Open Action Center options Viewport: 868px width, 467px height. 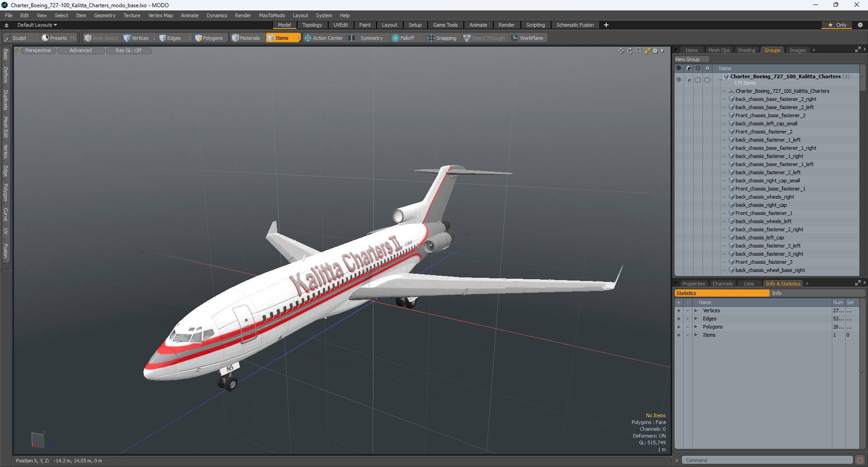coord(324,38)
